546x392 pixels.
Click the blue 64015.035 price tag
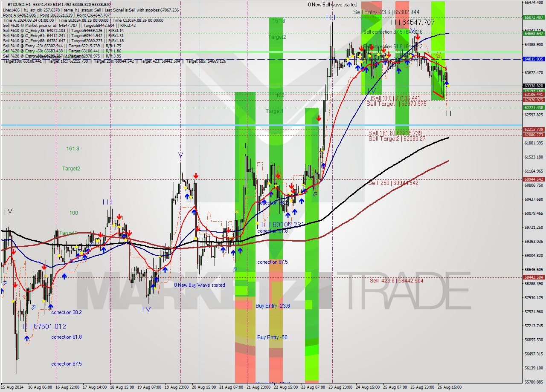[x=534, y=59]
